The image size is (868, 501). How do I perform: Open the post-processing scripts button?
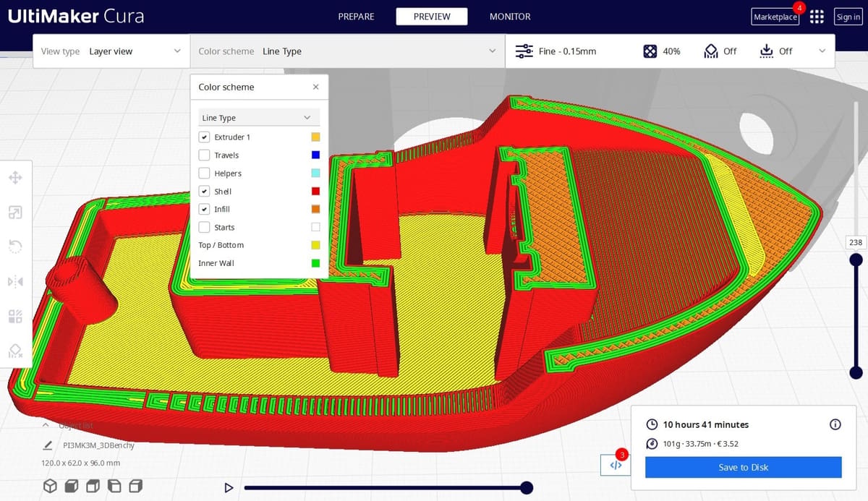click(616, 465)
